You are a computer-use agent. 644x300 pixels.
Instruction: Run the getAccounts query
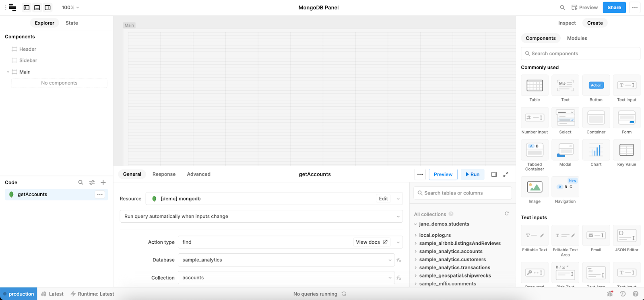473,174
